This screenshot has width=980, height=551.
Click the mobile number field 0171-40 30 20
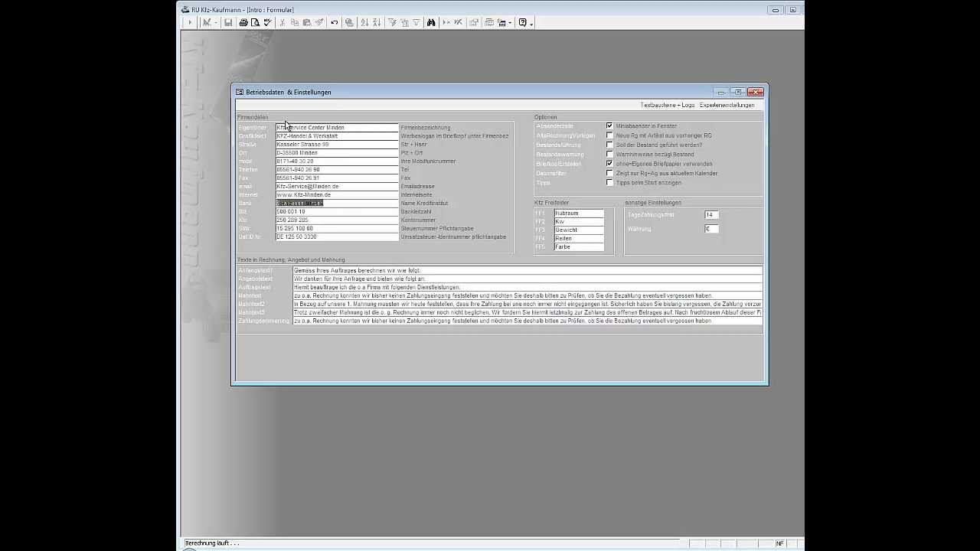click(x=337, y=161)
